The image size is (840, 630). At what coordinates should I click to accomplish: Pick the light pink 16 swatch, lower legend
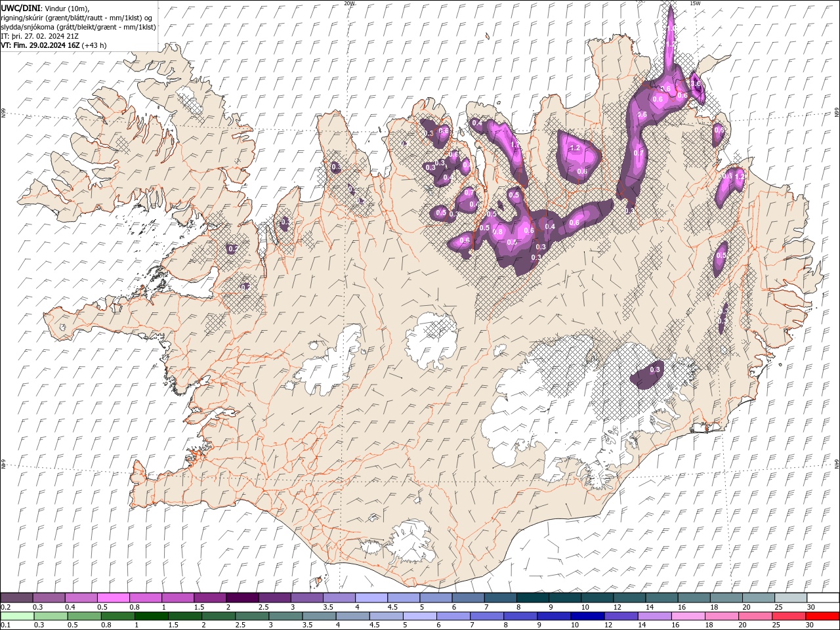point(687,616)
